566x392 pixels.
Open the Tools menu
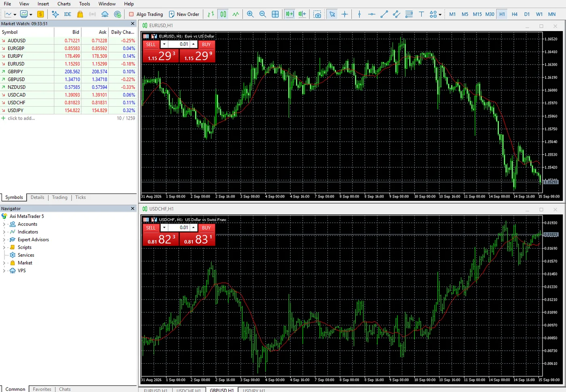point(84,4)
